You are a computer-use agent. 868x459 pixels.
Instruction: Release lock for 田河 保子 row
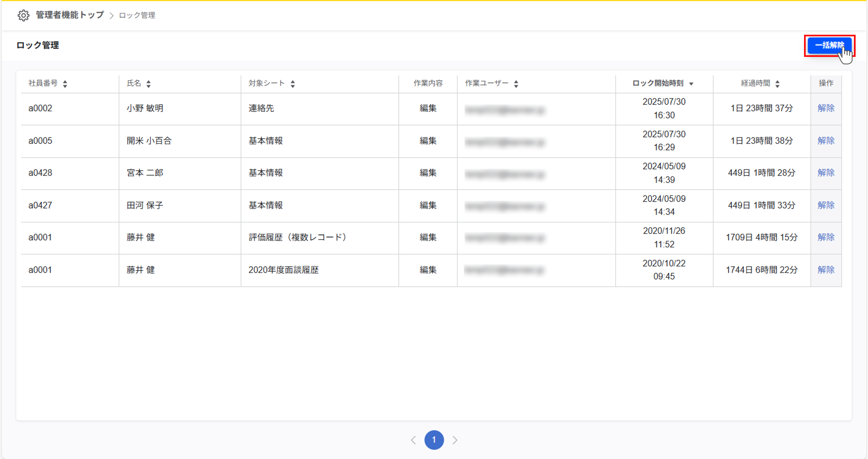[826, 205]
